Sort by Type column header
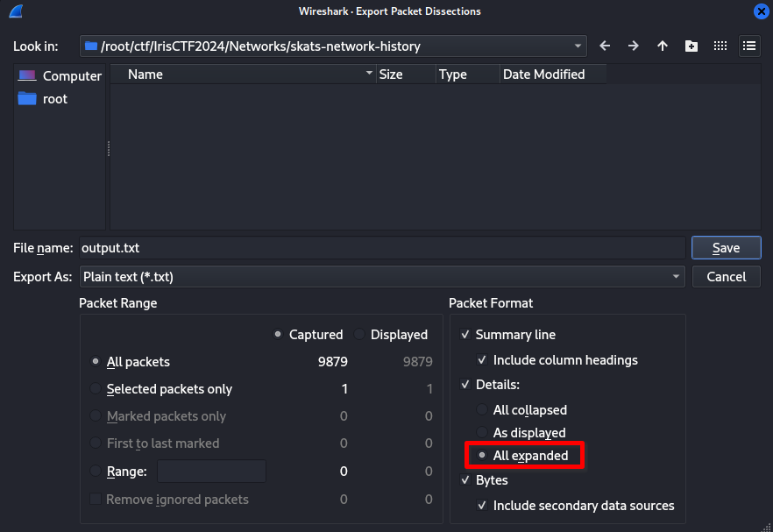Screen dimensions: 773x532 [468, 74]
